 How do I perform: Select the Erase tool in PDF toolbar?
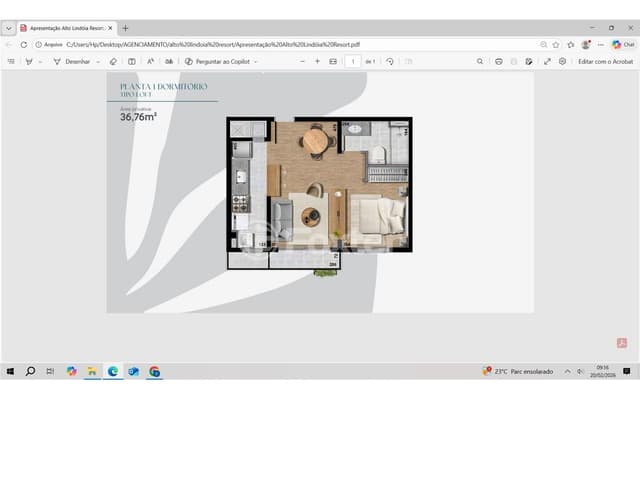[x=113, y=61]
